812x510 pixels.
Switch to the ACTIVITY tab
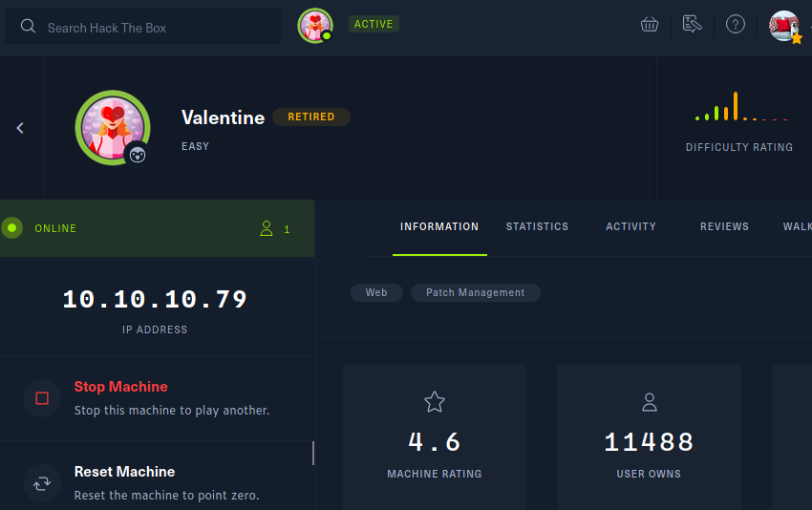(x=630, y=226)
